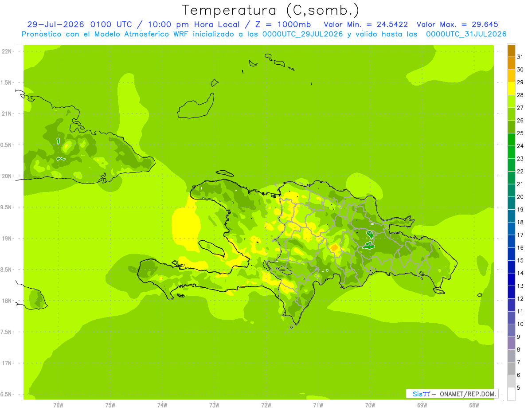Image resolution: width=532 pixels, height=411 pixels.
Task: Click the ONAMET/REP.DOM. logo box
Action: 452,394
